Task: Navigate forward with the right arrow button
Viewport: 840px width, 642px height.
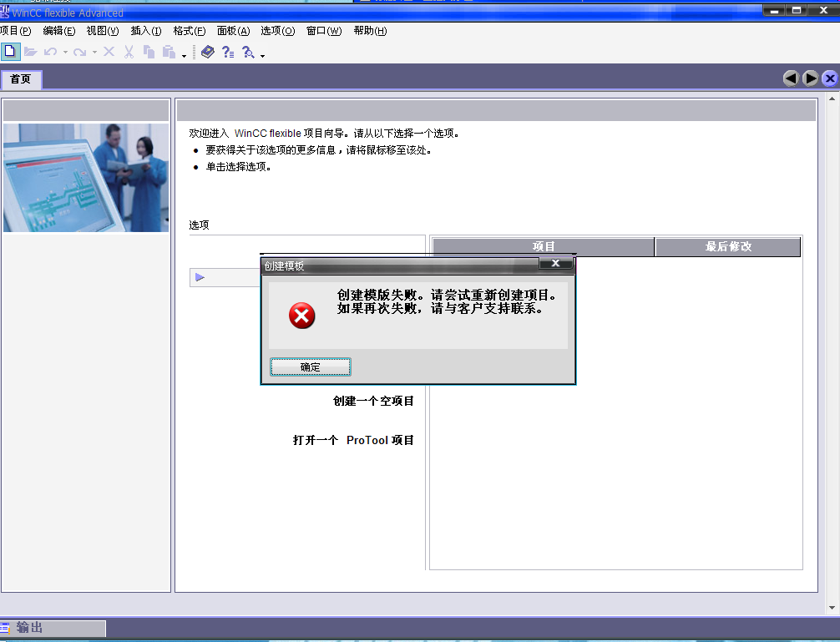Action: point(810,78)
